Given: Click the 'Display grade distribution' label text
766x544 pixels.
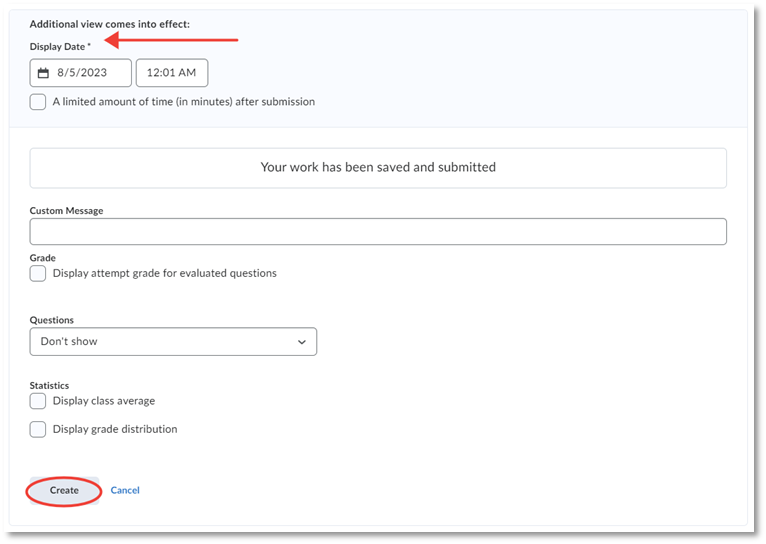Looking at the screenshot, I should pos(115,429).
